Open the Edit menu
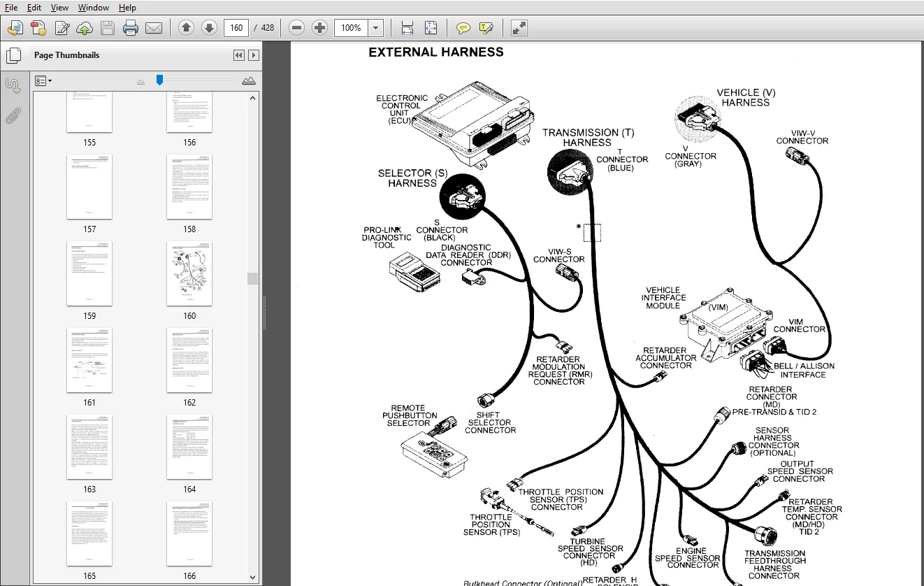 34,8
